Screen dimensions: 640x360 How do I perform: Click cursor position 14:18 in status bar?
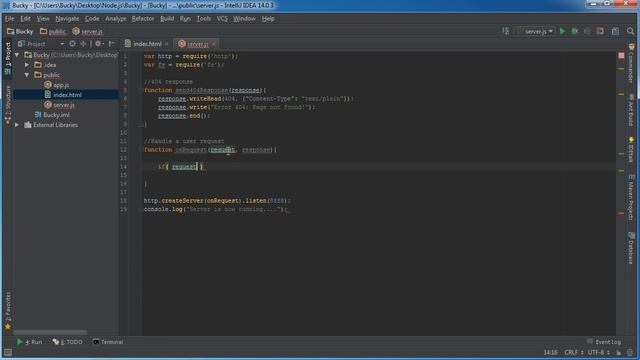pyautogui.click(x=550, y=352)
